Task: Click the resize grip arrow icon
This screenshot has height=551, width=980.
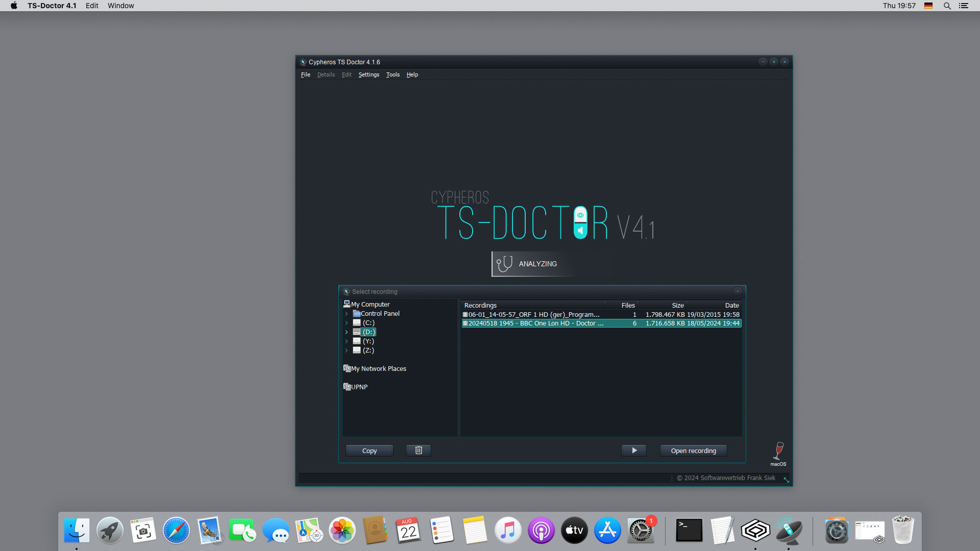Action: [786, 480]
